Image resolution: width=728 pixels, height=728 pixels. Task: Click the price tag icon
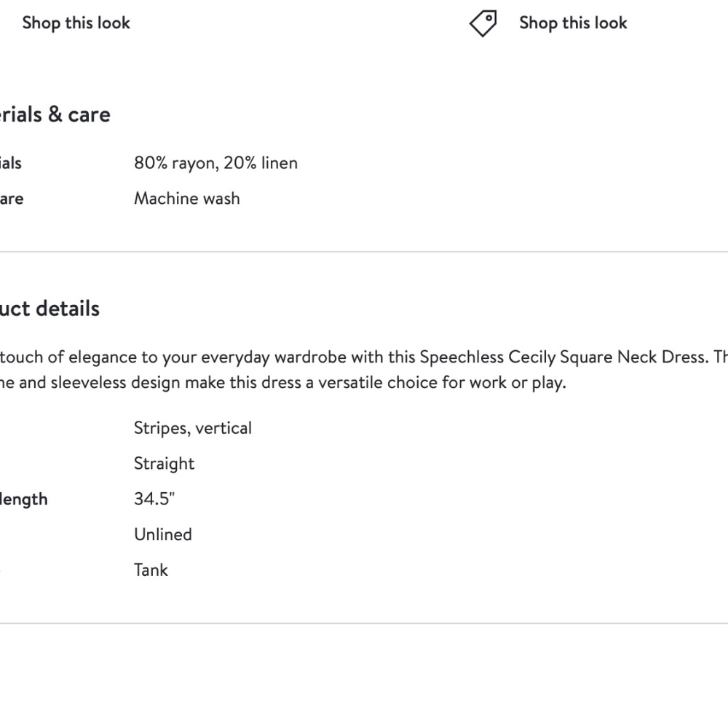[483, 23]
